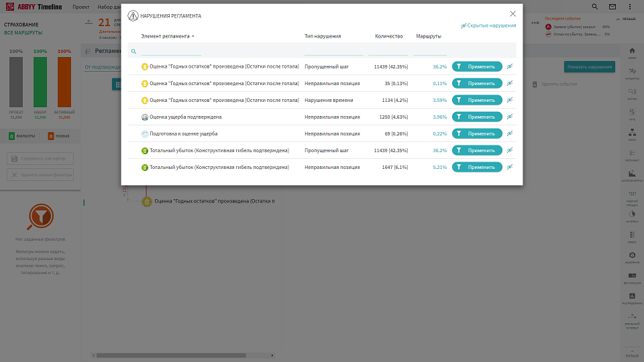Sort by Количество column header
The height and width of the screenshot is (362, 644).
point(388,36)
